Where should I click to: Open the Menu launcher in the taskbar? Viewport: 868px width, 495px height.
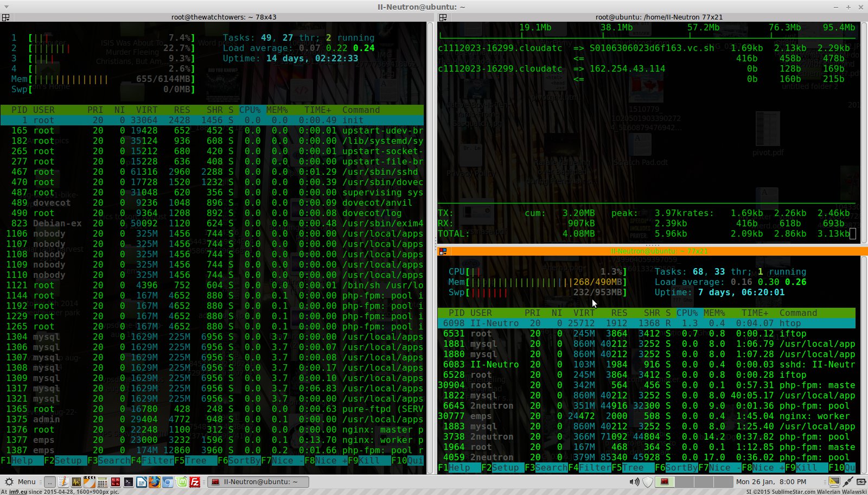[20, 481]
